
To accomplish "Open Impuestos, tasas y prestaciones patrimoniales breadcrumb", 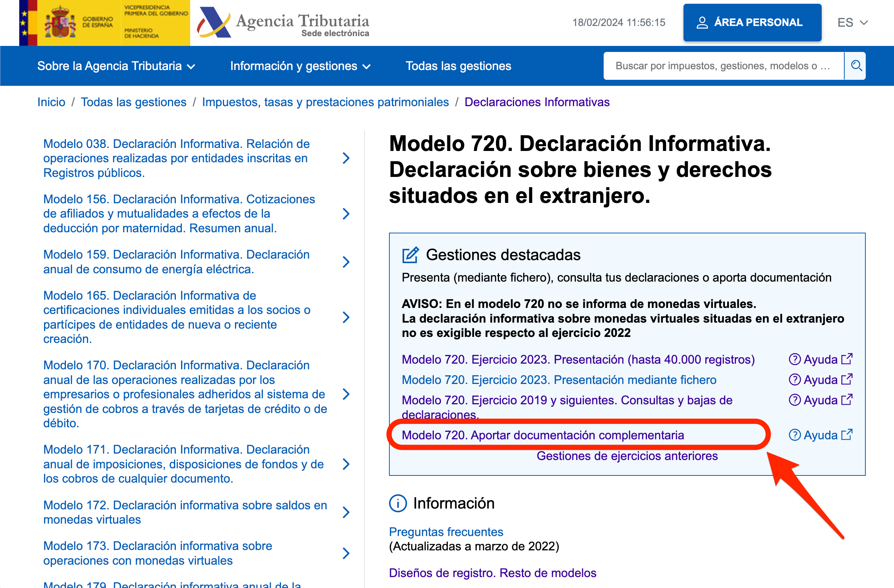I will click(325, 102).
